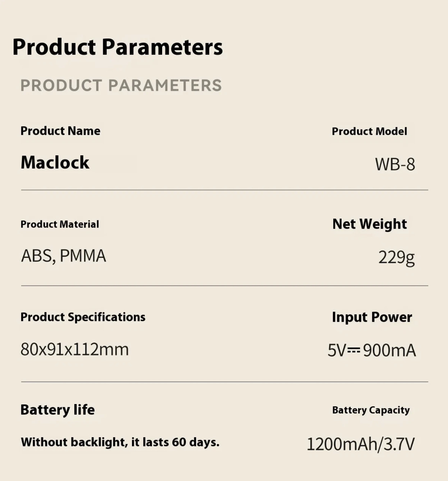Click the gray uppercase "PRODUCT PARAMETERS" subtitle
Screen dimensions: 448x481
coord(121,86)
